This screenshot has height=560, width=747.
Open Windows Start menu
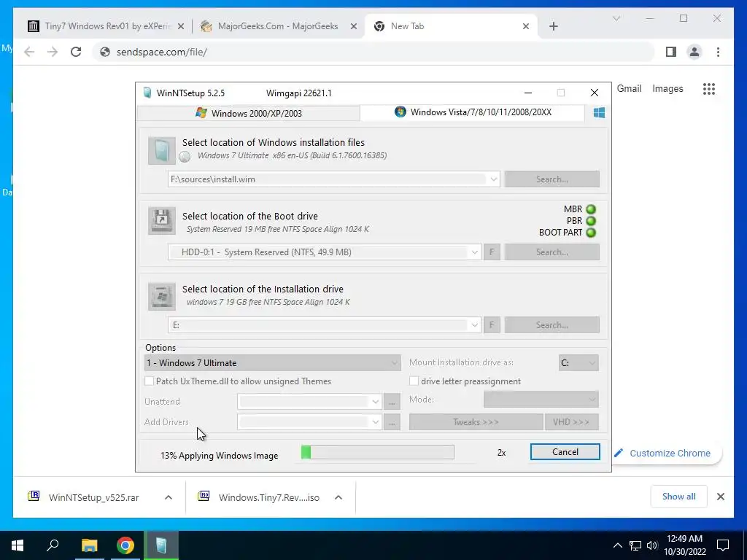(18, 545)
